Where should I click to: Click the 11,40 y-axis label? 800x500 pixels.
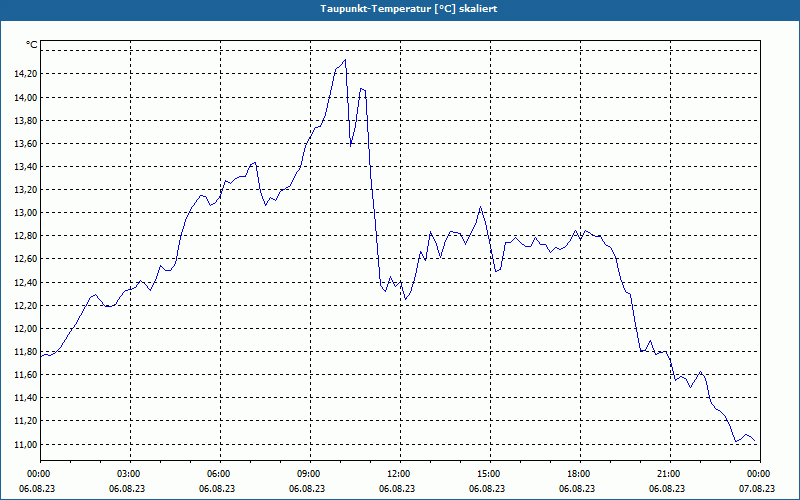pyautogui.click(x=26, y=398)
